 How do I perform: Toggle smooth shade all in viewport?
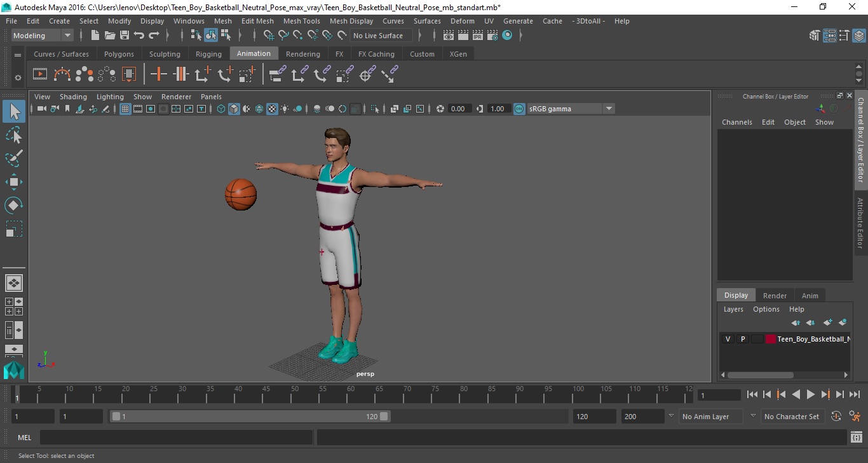tap(234, 109)
